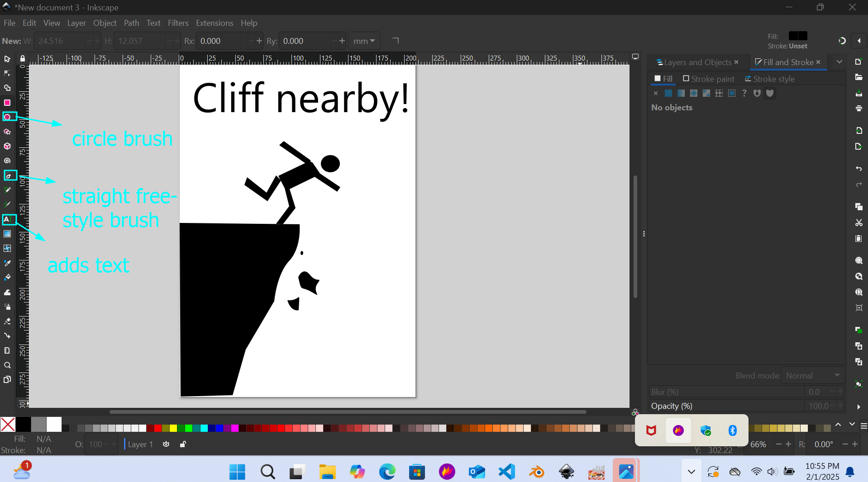Click the white palette swatch
Screen dimensions: 868x482
coord(54,425)
